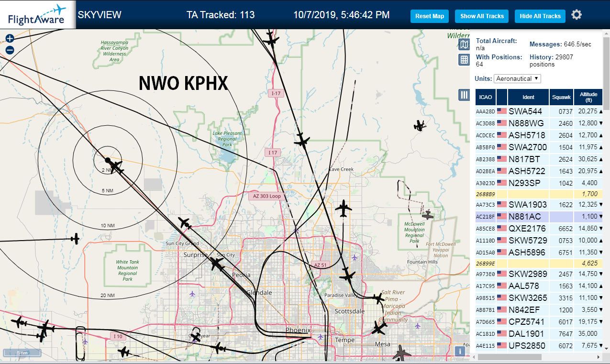Select the N293SP row
The image size is (610, 364).
[x=539, y=183]
